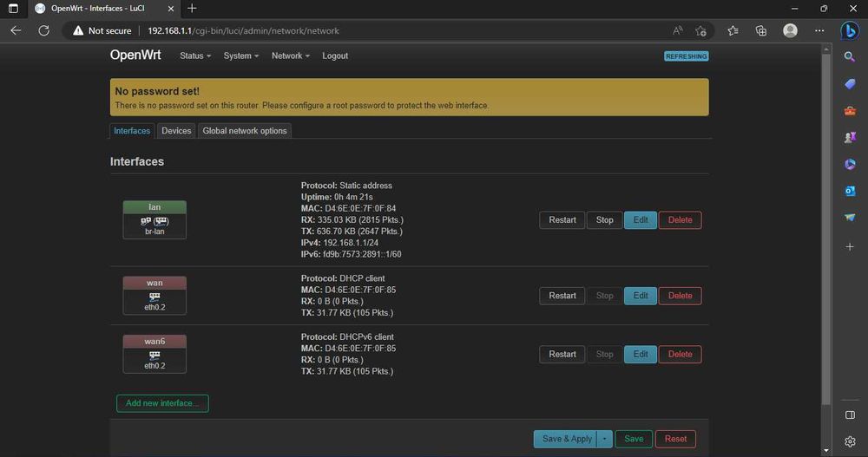Viewport: 868px width, 457px height.
Task: Edit the wan interface
Action: coord(641,296)
